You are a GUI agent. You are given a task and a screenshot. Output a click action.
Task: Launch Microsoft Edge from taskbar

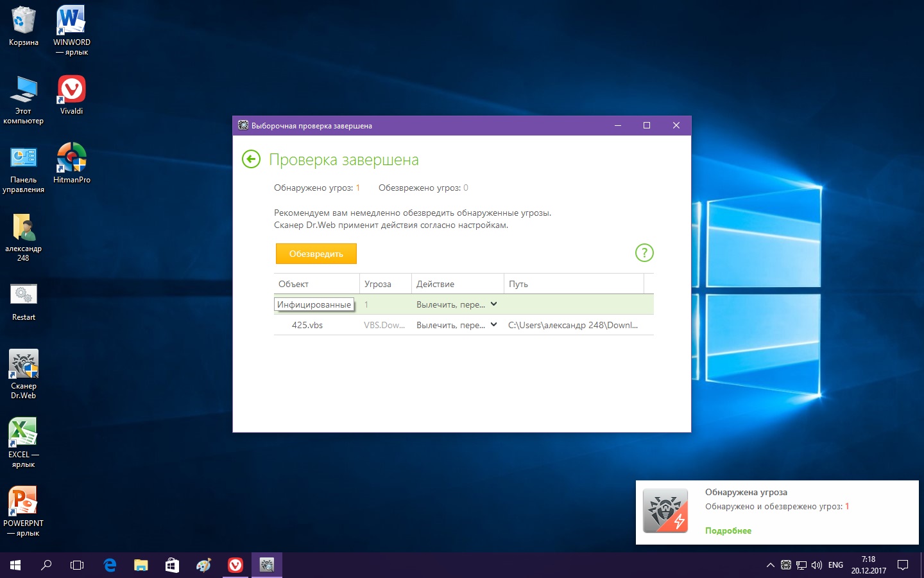coord(110,565)
